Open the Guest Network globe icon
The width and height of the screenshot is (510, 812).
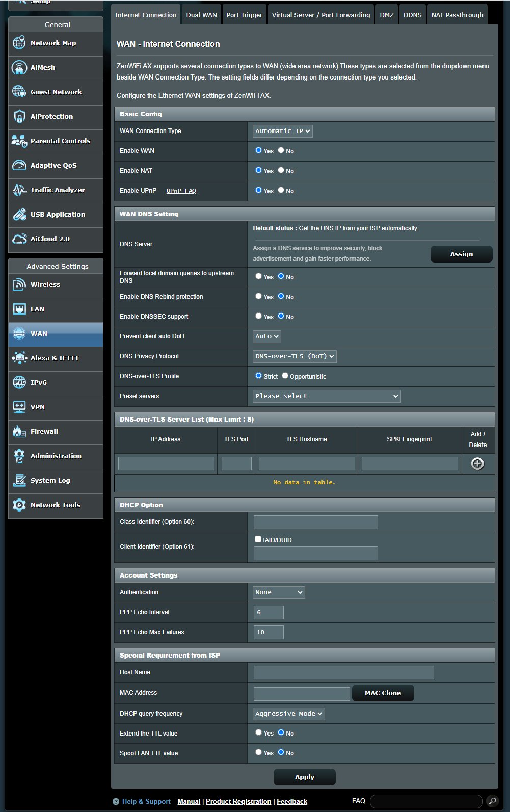pos(19,92)
